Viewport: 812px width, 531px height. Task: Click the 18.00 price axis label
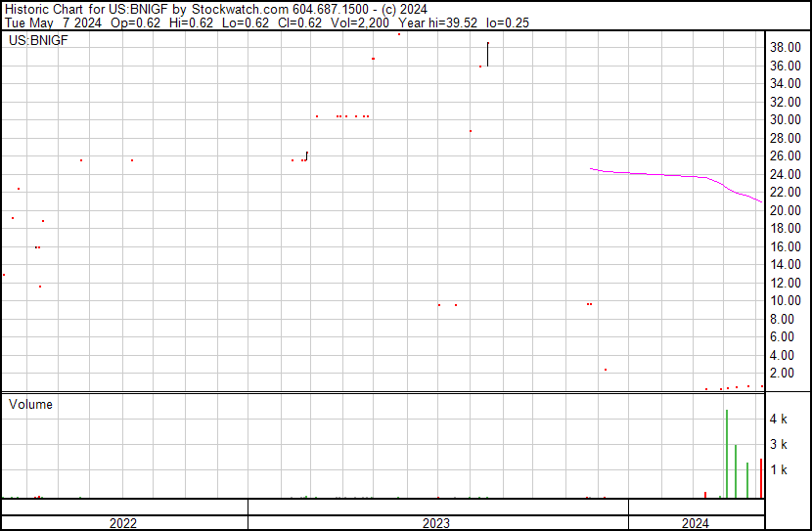[786, 228]
